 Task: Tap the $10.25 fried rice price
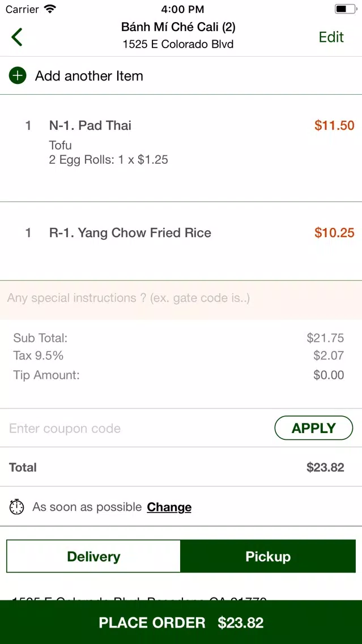334,233
